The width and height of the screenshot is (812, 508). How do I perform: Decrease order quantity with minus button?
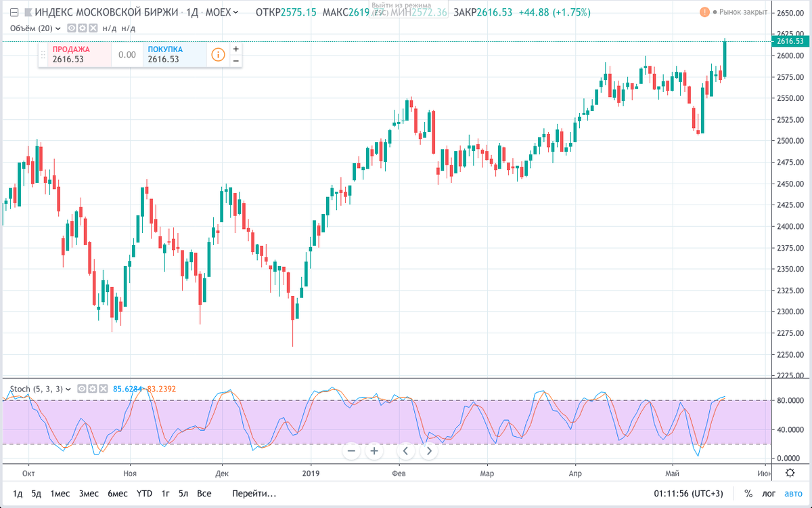coord(235,61)
